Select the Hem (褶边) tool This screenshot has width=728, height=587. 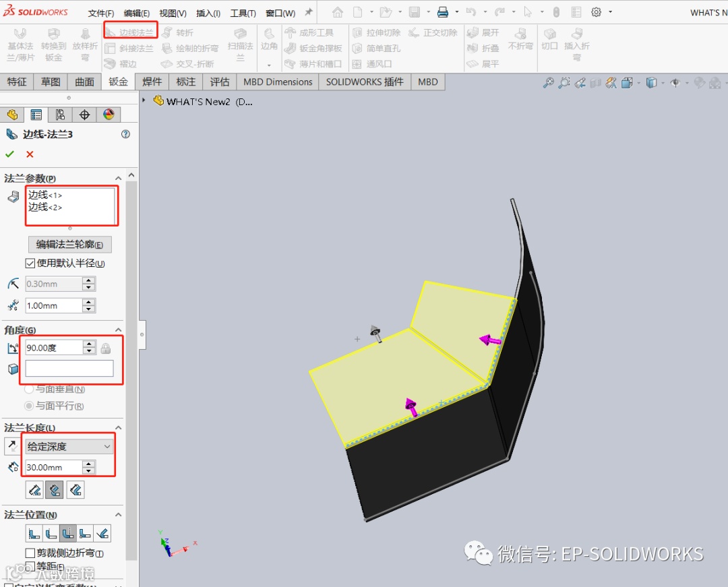pyautogui.click(x=121, y=63)
